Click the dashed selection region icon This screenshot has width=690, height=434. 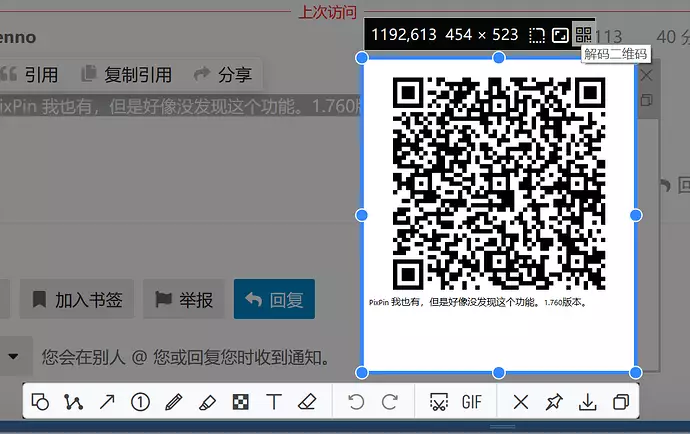pyautogui.click(x=537, y=35)
